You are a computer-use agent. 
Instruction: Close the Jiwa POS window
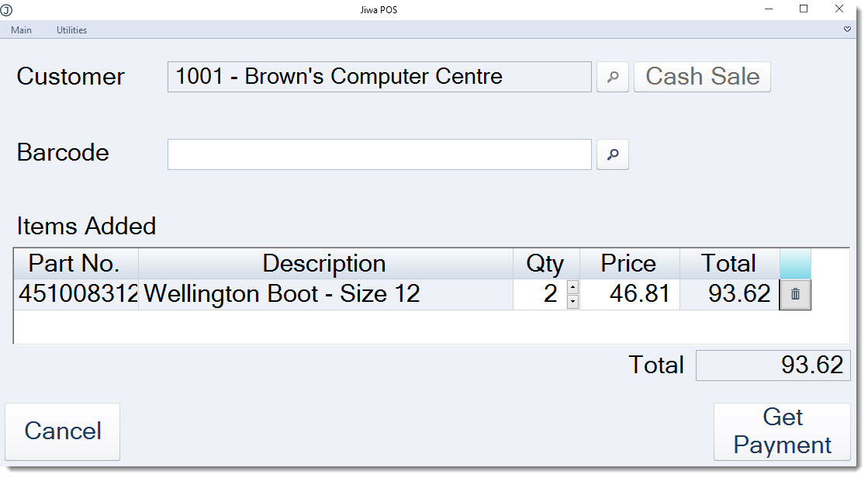(839, 9)
